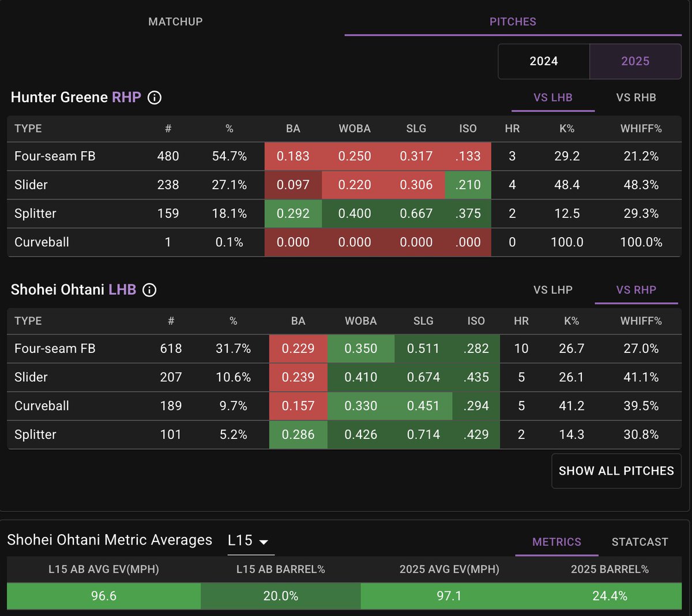
Task: Click info icon next to Hunter Greene
Action: pos(155,97)
